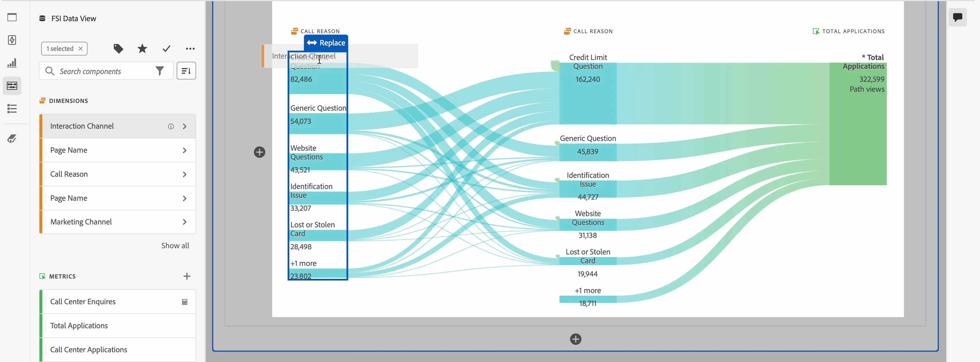Select the Call Center Enquires metric
Image resolution: width=980 pixels, height=362 pixels.
[117, 302]
